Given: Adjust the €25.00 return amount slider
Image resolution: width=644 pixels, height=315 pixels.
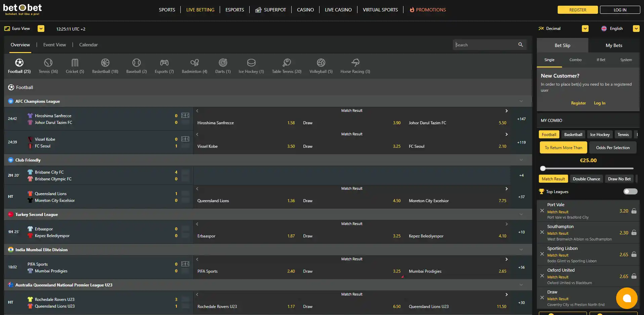Looking at the screenshot, I should tap(543, 168).
